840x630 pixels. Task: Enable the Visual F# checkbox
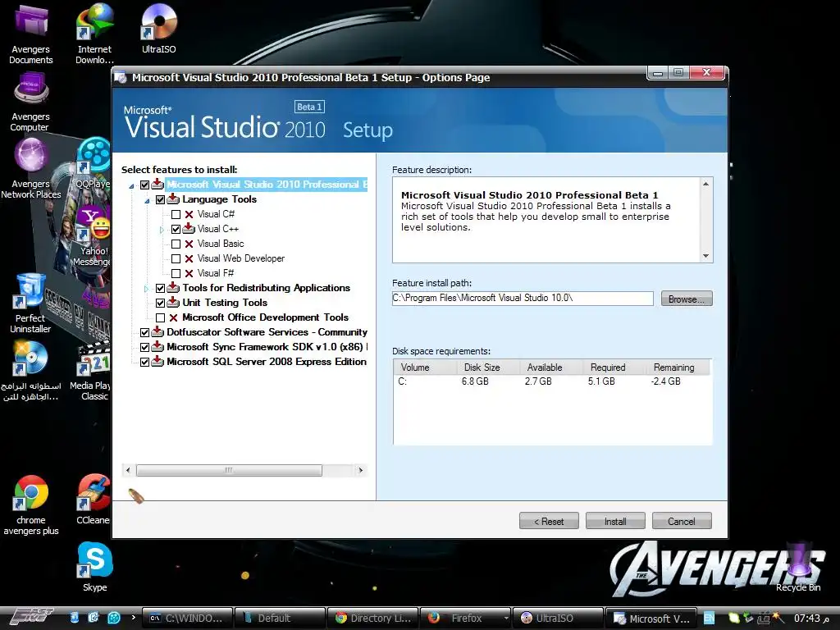[x=176, y=274]
